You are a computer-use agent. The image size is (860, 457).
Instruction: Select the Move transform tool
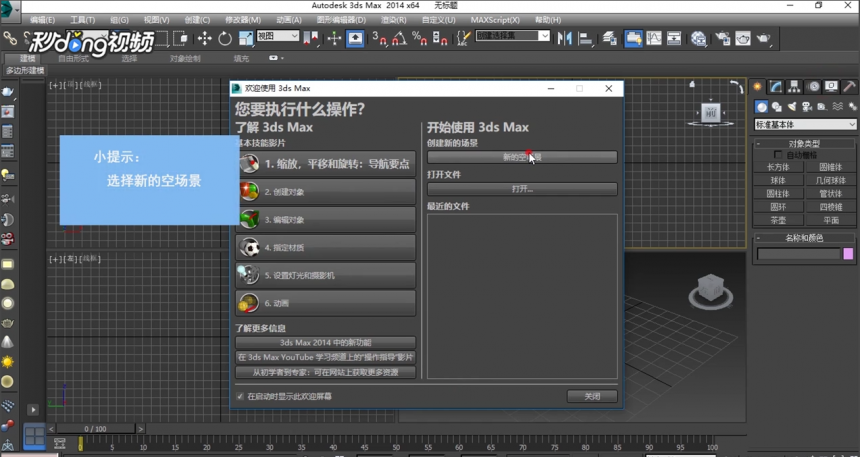[x=205, y=38]
